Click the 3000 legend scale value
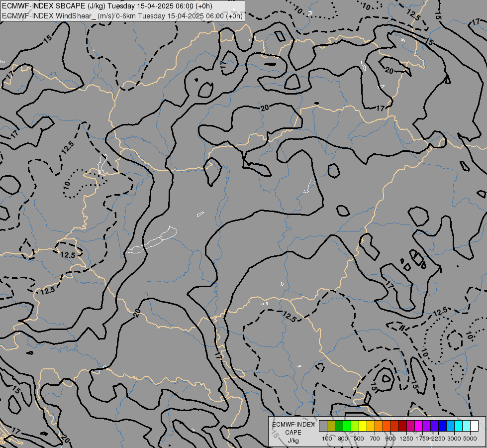 (x=454, y=439)
